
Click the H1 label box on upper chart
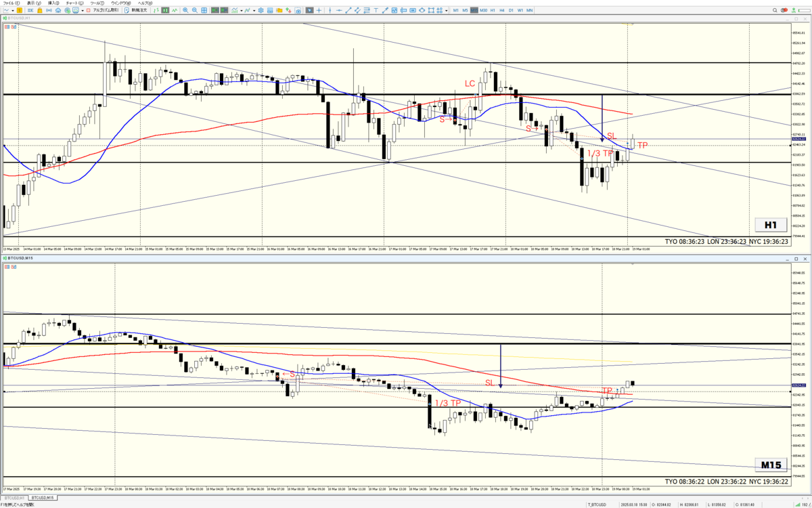tap(771, 225)
